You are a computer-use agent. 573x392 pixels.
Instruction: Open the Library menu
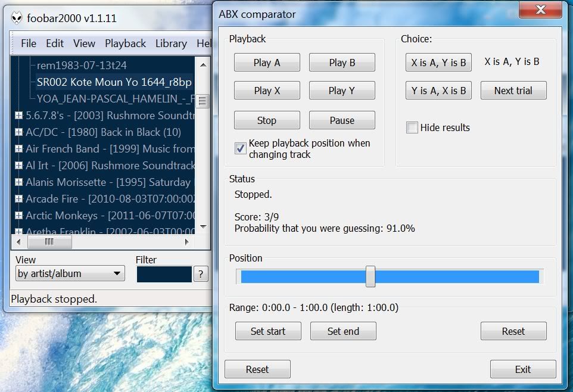tap(171, 43)
